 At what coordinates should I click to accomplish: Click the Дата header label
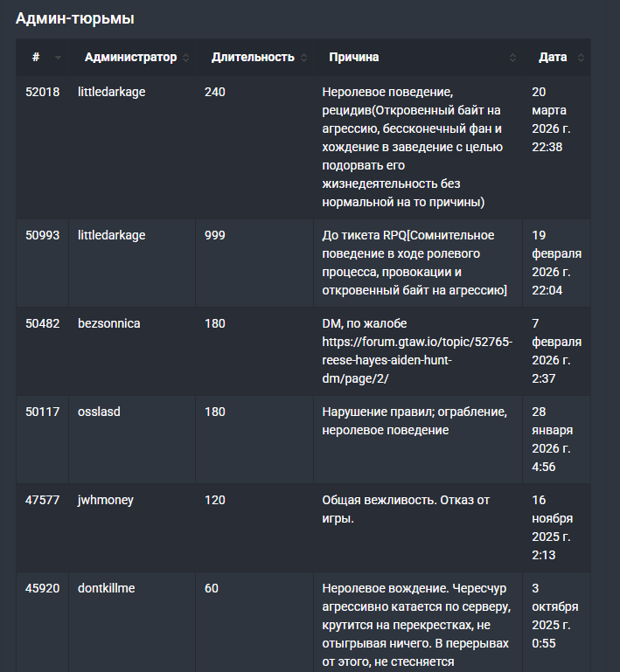pos(553,58)
